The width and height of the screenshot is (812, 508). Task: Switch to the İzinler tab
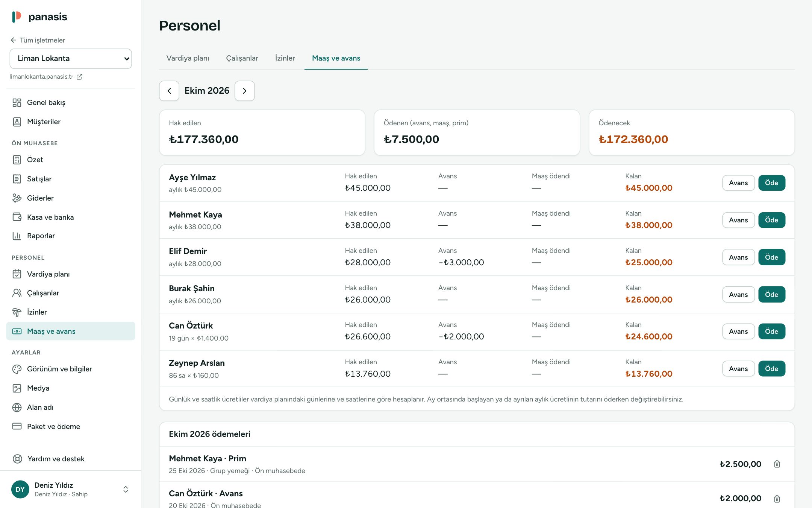[285, 58]
